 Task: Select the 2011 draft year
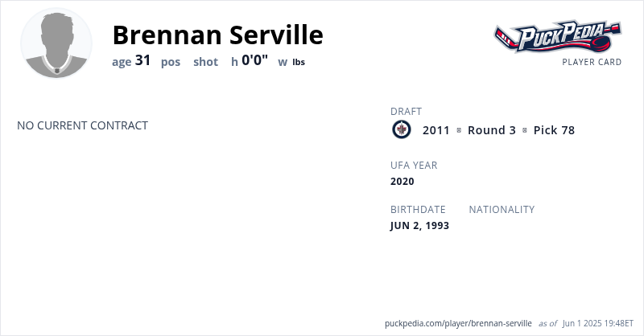tap(436, 130)
